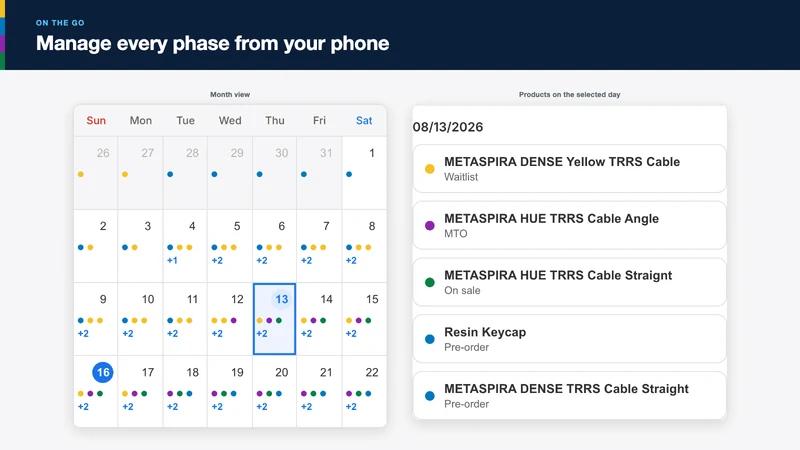Click the purple MTO status dot
The image size is (800, 450).
(430, 226)
